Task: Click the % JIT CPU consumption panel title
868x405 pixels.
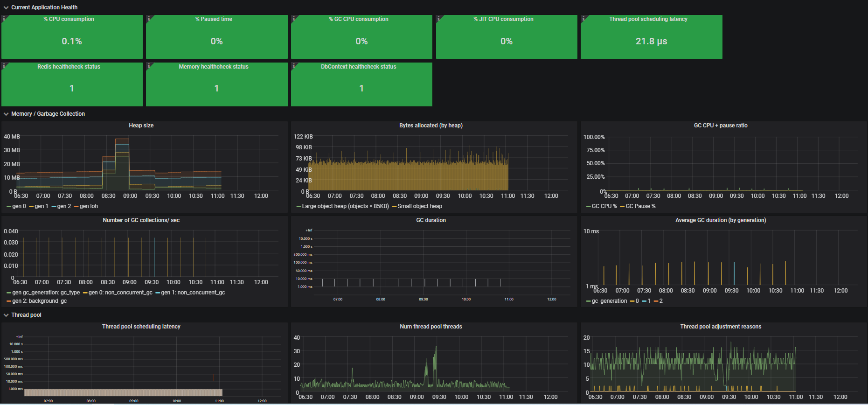Action: [x=503, y=19]
